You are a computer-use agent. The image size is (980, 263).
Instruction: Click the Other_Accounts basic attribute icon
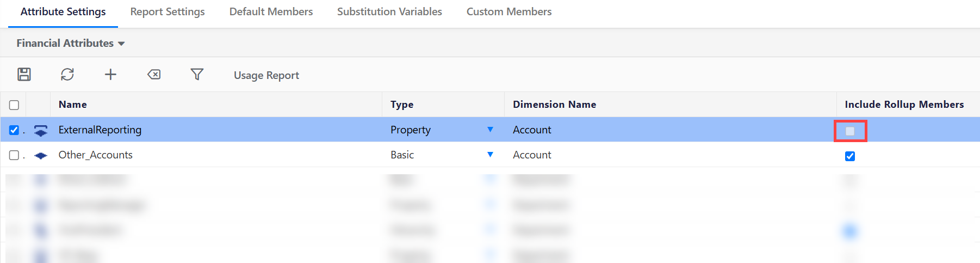coord(41,156)
